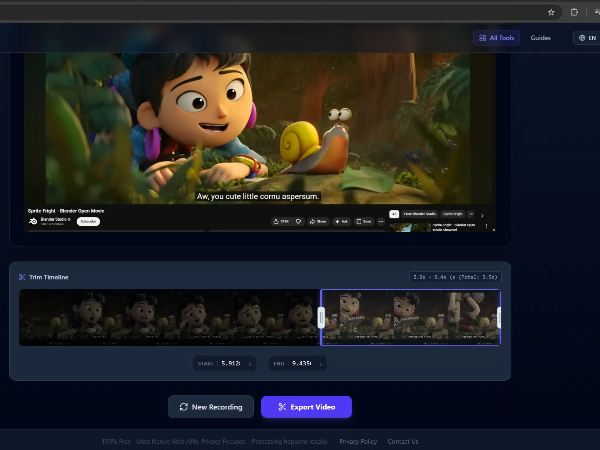Open the recommended video options dots
This screenshot has height=450, width=600.
coord(486,226)
